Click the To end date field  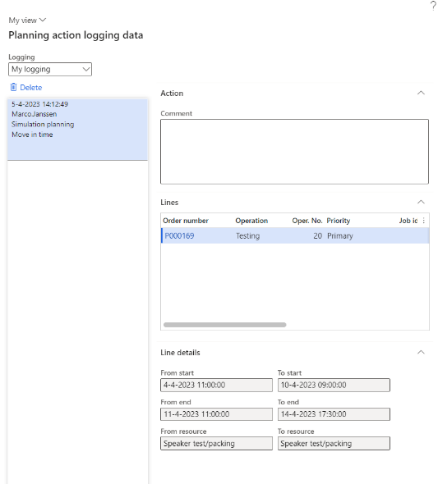(x=334, y=414)
